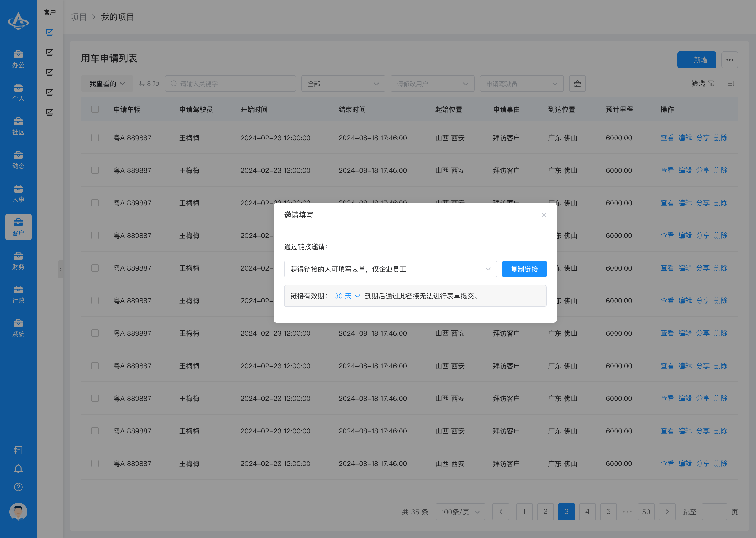Screen dimensions: 756x538
Task: Open the 系统 menu entry
Action: pyautogui.click(x=18, y=328)
